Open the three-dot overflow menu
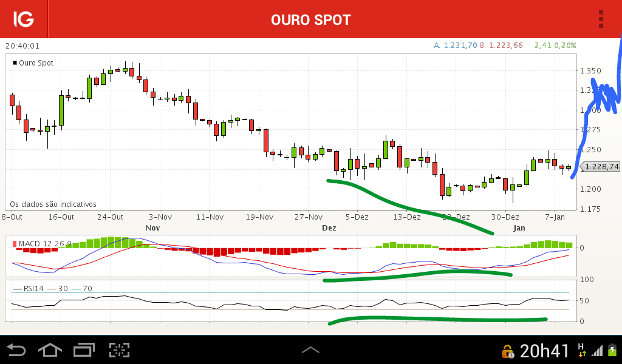This screenshot has height=364, width=622. (601, 19)
